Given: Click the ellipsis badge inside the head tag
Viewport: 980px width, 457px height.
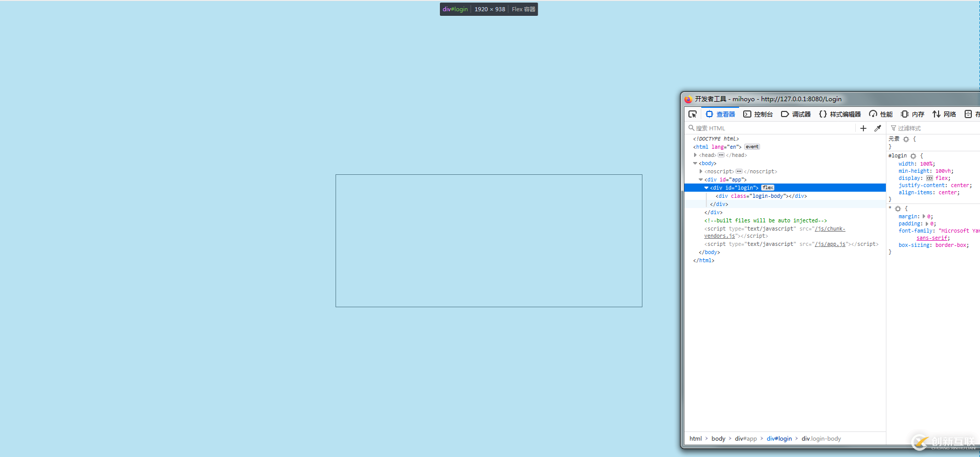Looking at the screenshot, I should coord(721,155).
